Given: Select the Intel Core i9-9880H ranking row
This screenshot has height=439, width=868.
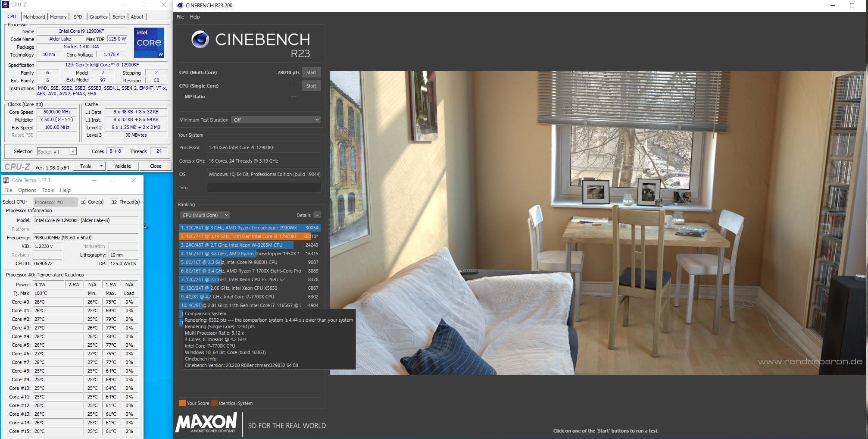Looking at the screenshot, I should coord(250,262).
